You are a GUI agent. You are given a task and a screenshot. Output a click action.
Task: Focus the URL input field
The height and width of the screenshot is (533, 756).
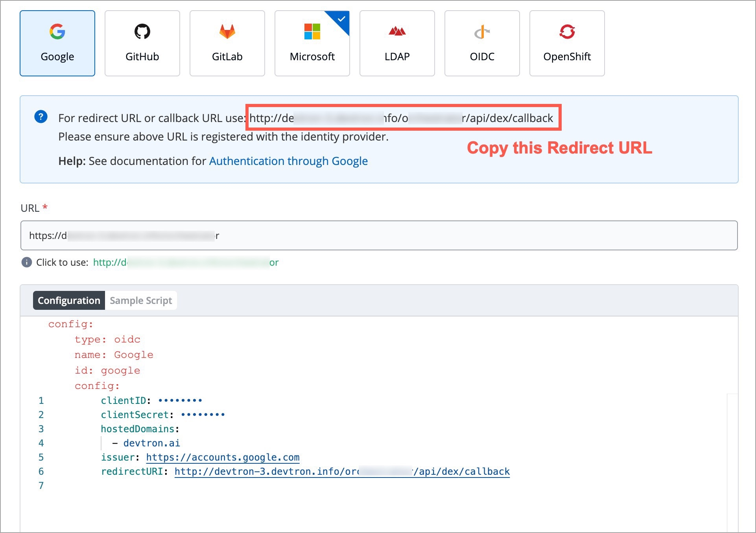378,235
